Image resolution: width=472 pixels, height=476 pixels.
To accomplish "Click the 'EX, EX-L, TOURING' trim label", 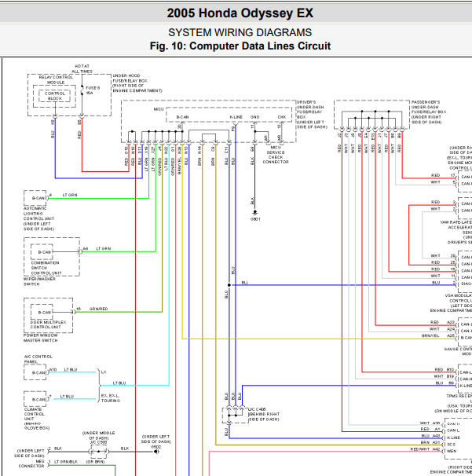I will point(111,398).
